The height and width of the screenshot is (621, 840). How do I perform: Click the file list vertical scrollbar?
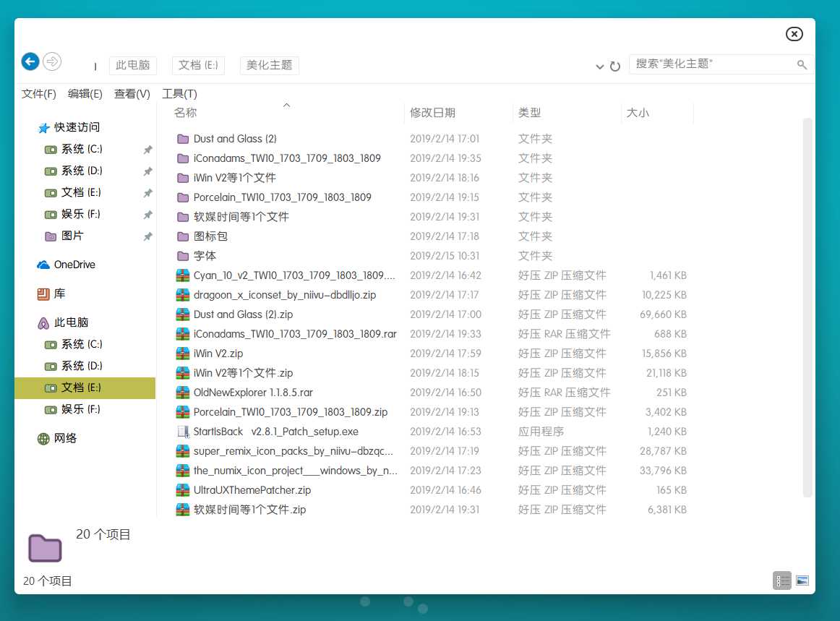[x=807, y=307]
